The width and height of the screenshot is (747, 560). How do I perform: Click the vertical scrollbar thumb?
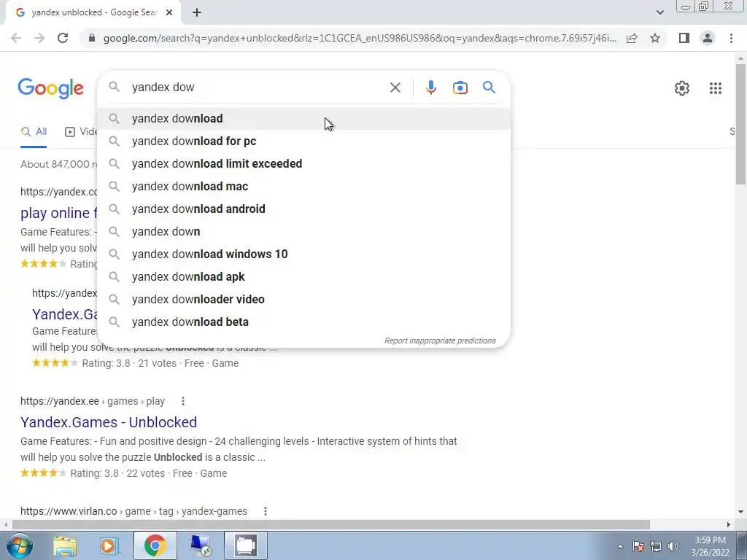pyautogui.click(x=740, y=124)
